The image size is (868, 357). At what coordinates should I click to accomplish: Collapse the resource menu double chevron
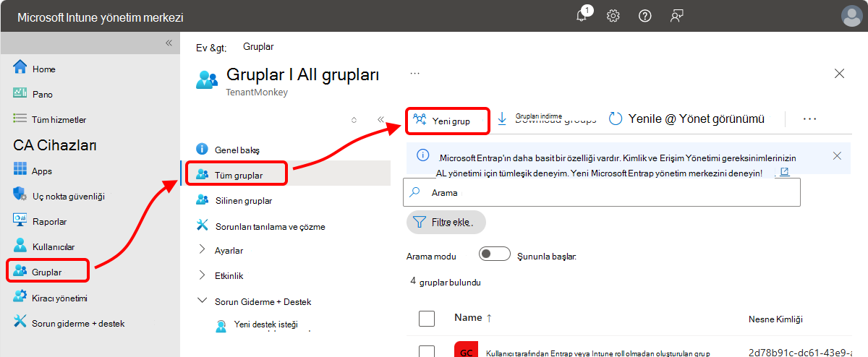[380, 120]
